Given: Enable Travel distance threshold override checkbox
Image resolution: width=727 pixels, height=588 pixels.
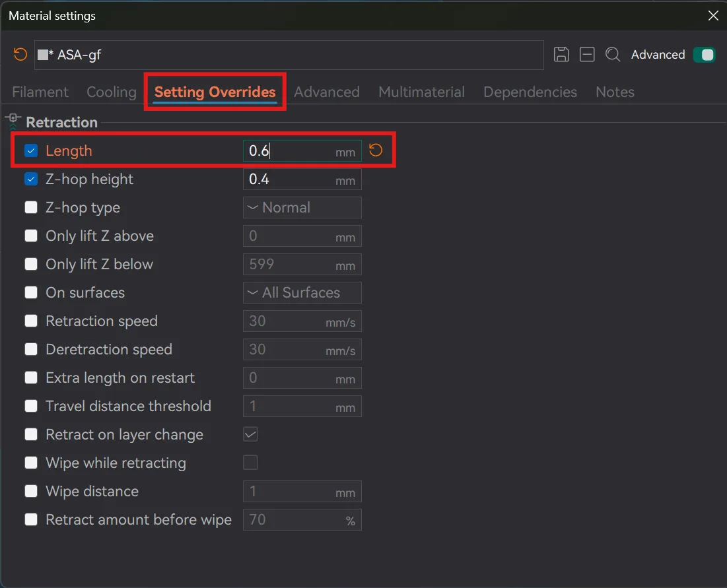Looking at the screenshot, I should tap(31, 406).
